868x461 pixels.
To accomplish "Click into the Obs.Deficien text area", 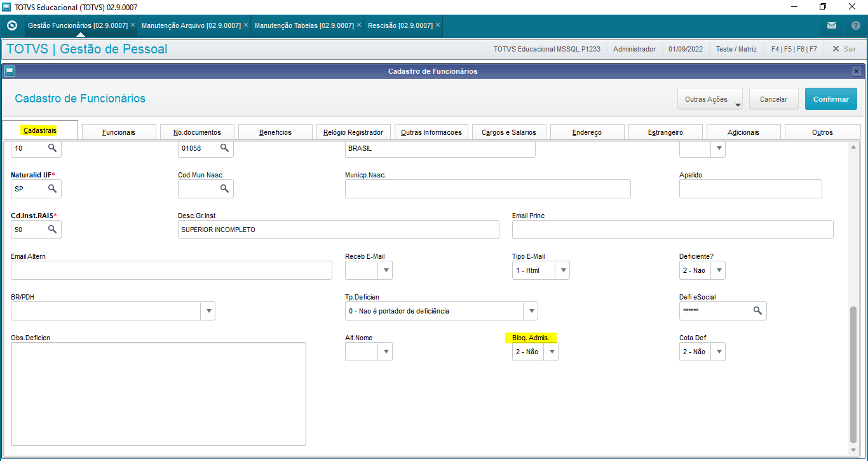I will tap(159, 394).
